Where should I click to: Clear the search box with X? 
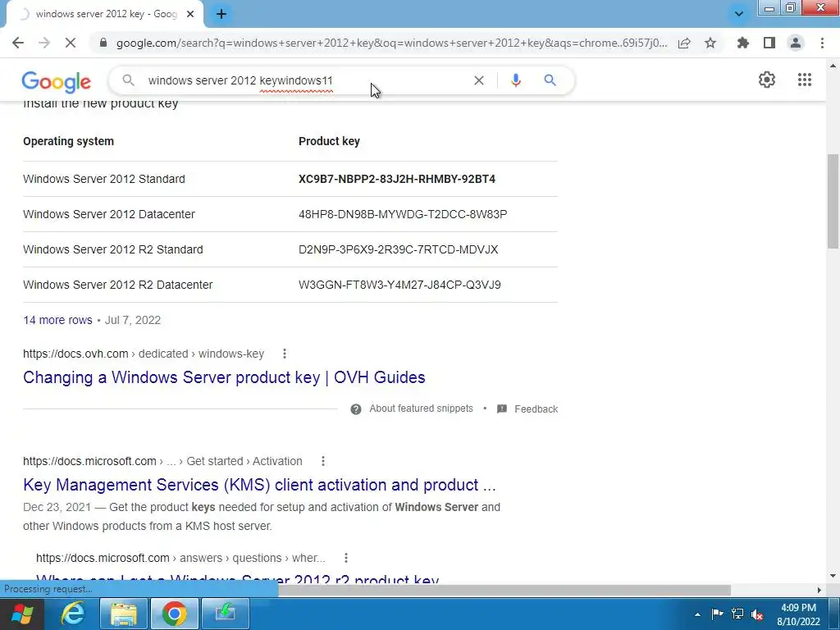(479, 80)
